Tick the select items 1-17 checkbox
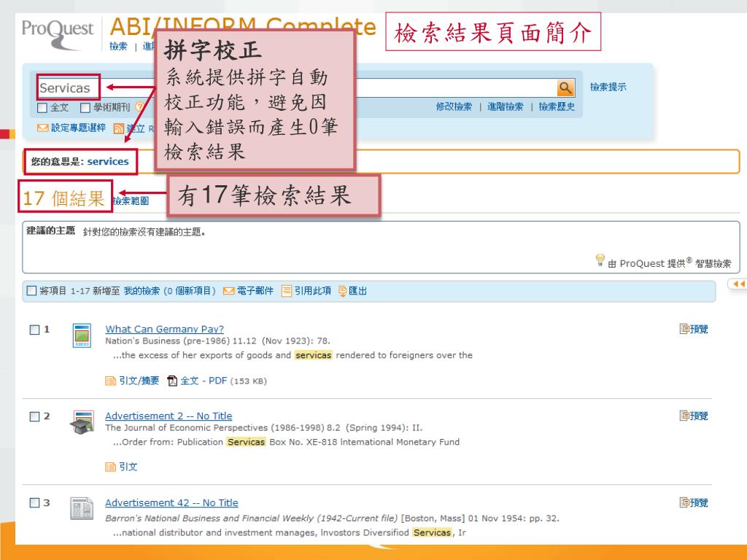Viewport: 747px width, 560px height. (32, 290)
